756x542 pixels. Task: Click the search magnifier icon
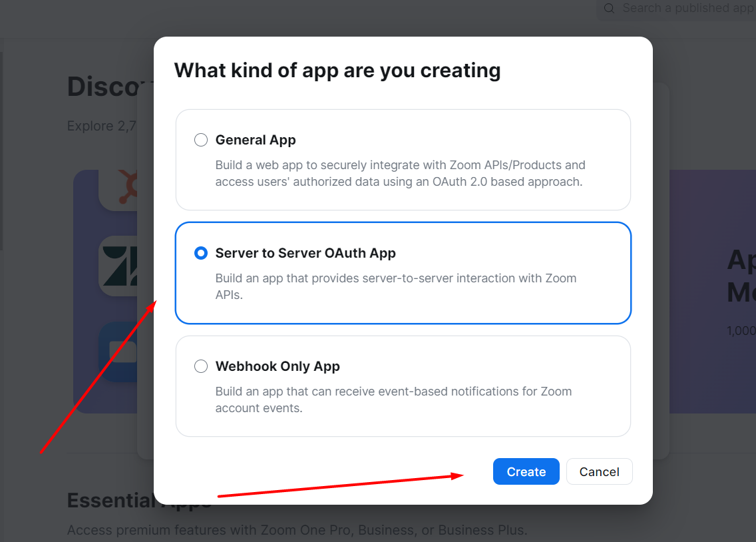point(609,8)
